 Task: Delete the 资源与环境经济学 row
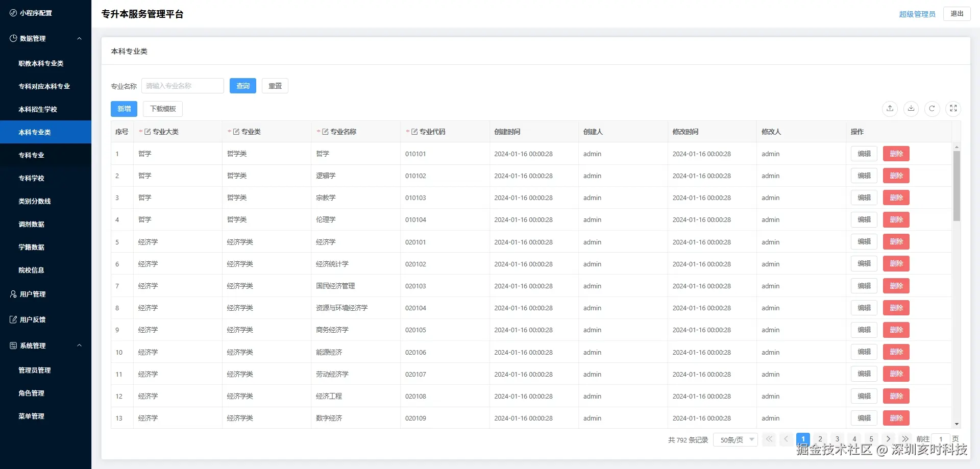896,308
